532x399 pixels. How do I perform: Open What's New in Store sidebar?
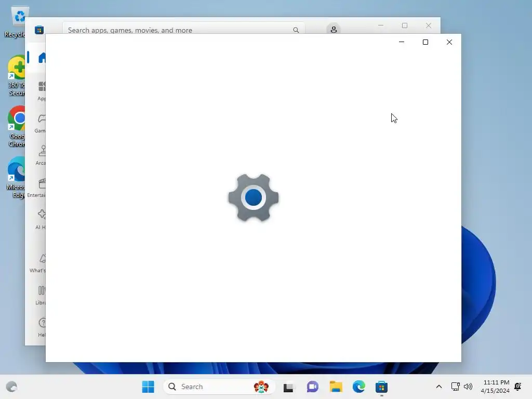[37, 263]
